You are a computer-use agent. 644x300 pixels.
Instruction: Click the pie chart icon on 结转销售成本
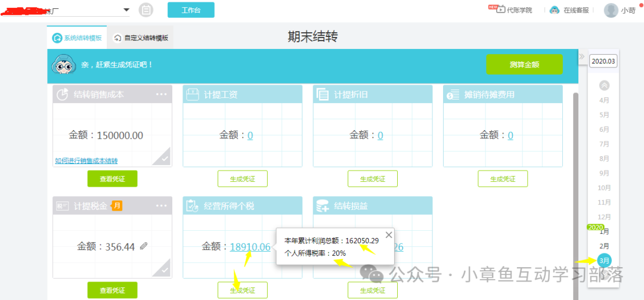pos(62,94)
